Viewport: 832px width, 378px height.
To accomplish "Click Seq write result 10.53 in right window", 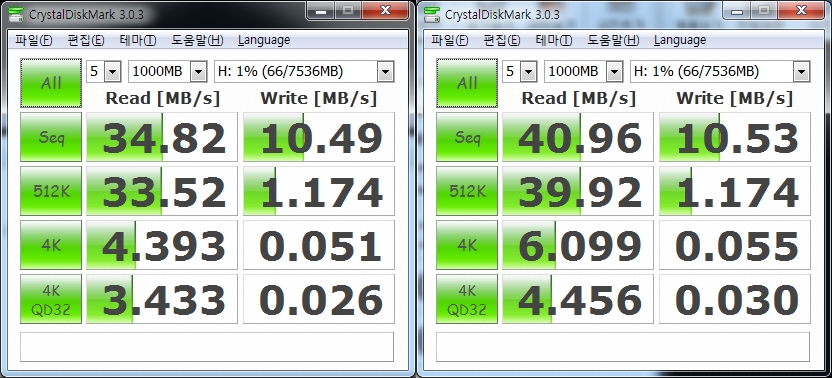I will coord(735,137).
